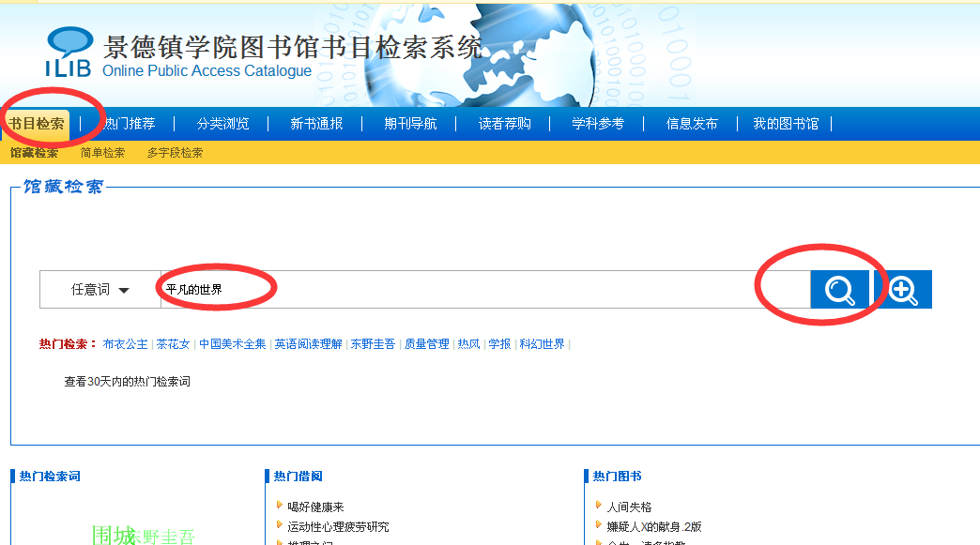Switch to the 多字段检索 sub-tab
Image resolution: width=980 pixels, height=545 pixels.
pyautogui.click(x=175, y=153)
